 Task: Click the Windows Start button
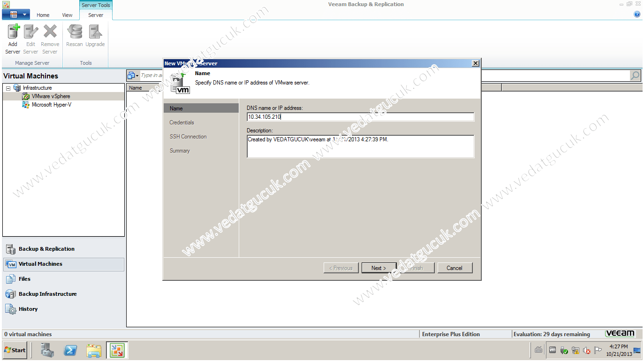(15, 350)
